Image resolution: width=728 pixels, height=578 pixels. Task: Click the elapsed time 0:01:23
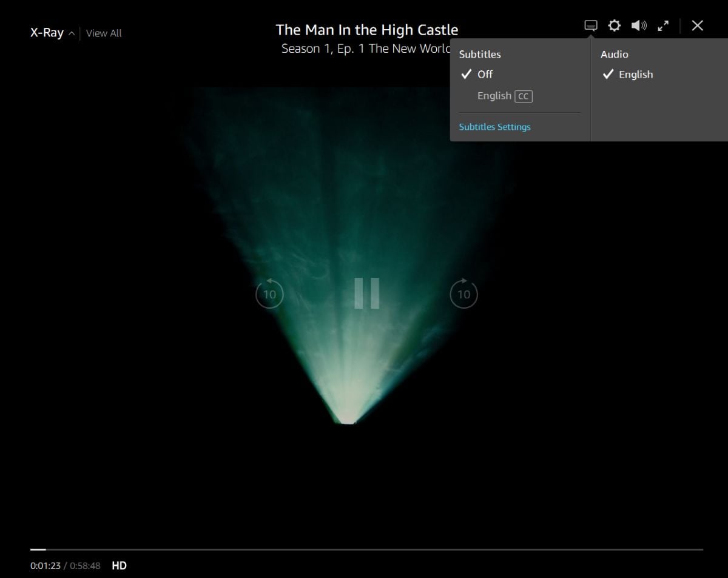pyautogui.click(x=45, y=565)
